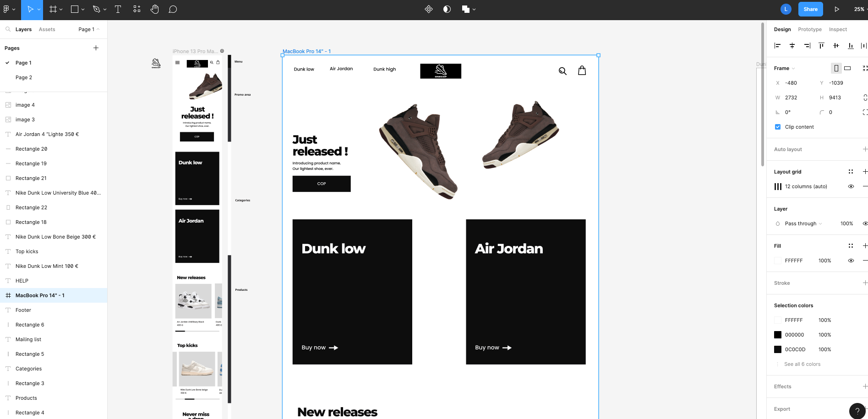
Task: Set frame to portrait orientation
Action: [x=836, y=68]
